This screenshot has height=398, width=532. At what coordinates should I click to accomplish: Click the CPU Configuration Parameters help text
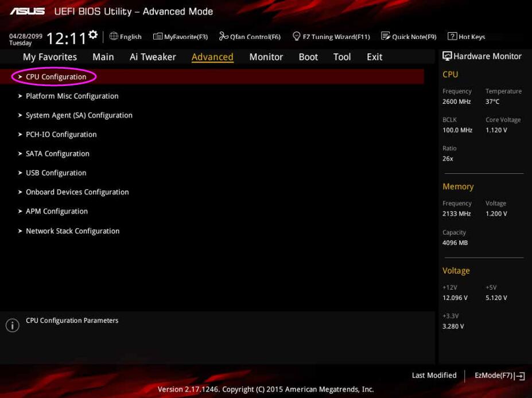(x=72, y=321)
